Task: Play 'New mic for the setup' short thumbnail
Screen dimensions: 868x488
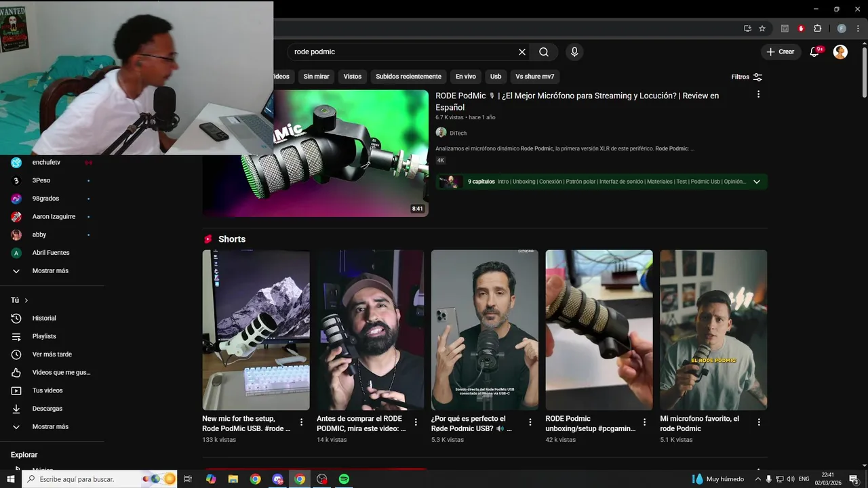Action: [x=256, y=330]
